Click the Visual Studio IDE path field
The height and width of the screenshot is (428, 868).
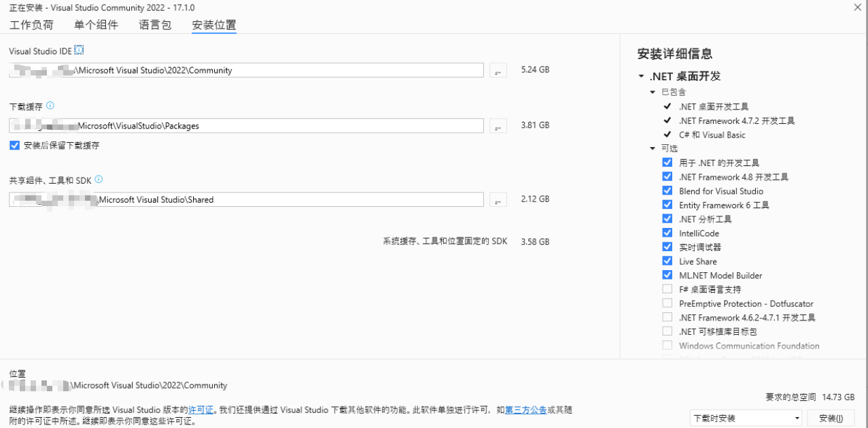tap(246, 70)
